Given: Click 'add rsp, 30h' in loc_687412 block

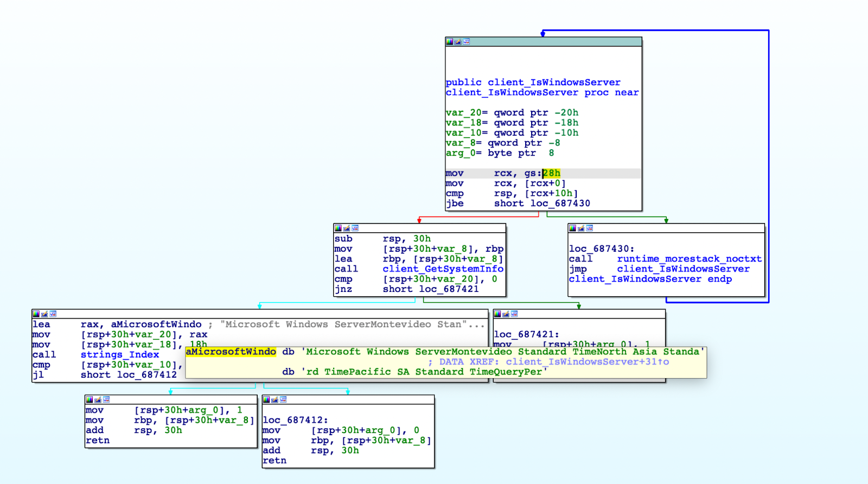Looking at the screenshot, I should tap(311, 450).
